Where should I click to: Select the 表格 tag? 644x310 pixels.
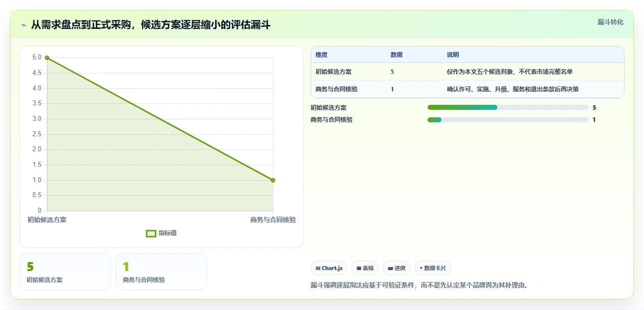(x=365, y=268)
